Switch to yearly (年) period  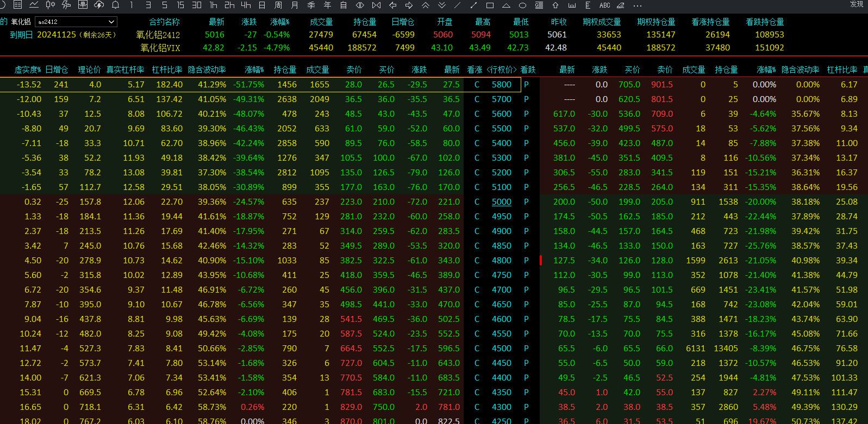tap(327, 5)
